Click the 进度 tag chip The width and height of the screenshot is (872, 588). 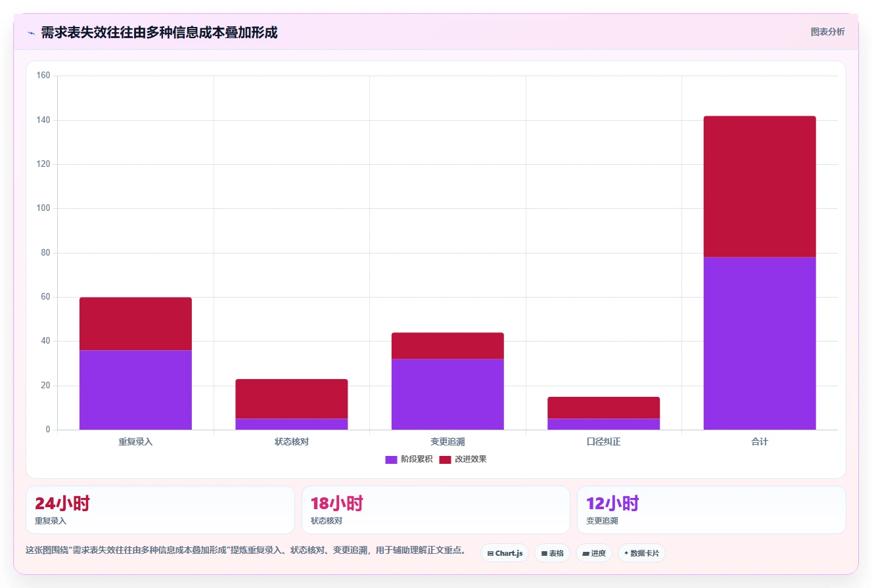pos(593,553)
